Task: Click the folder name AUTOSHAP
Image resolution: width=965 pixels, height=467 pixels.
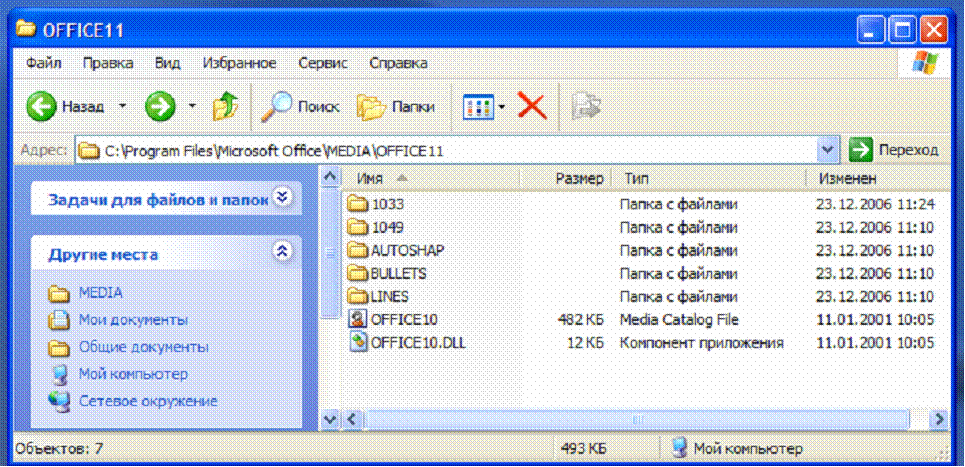Action: click(408, 250)
